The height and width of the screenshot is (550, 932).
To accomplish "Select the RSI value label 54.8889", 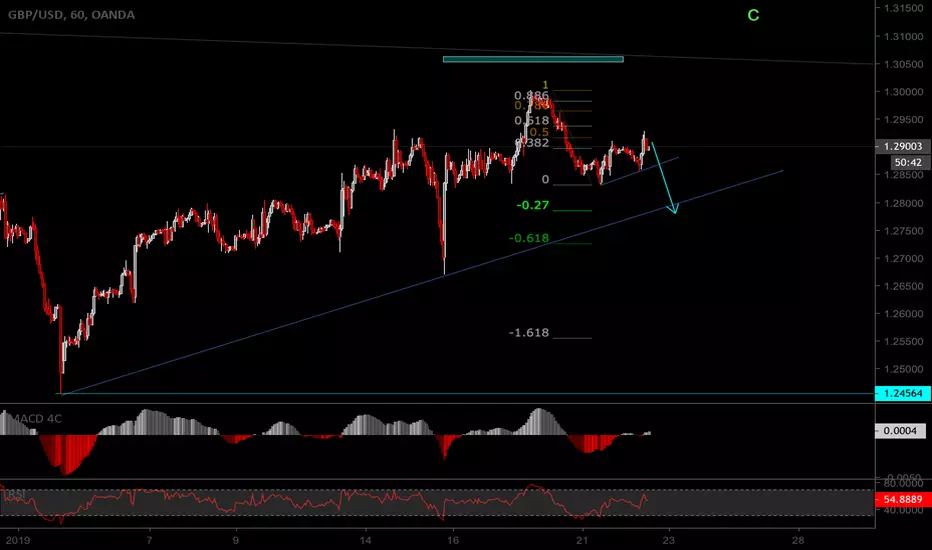I will point(903,499).
